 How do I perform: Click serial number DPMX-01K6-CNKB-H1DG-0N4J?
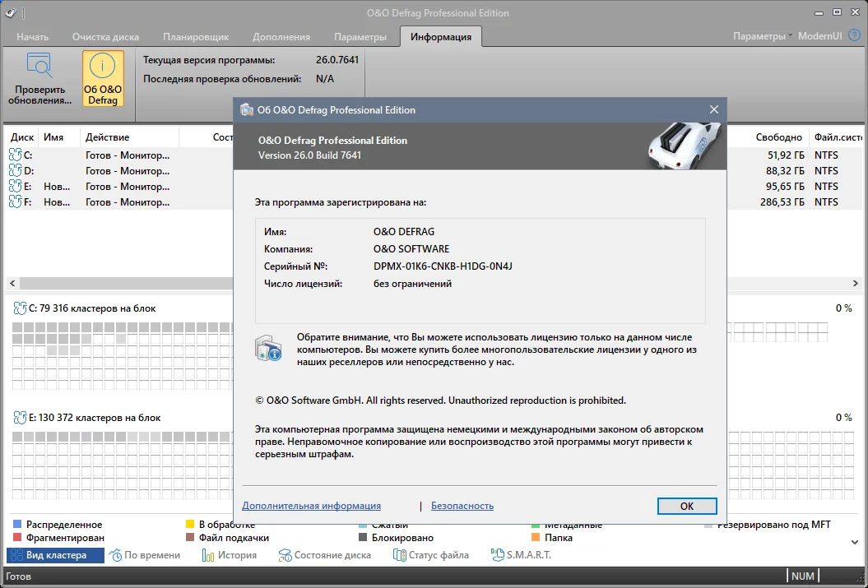(443, 266)
